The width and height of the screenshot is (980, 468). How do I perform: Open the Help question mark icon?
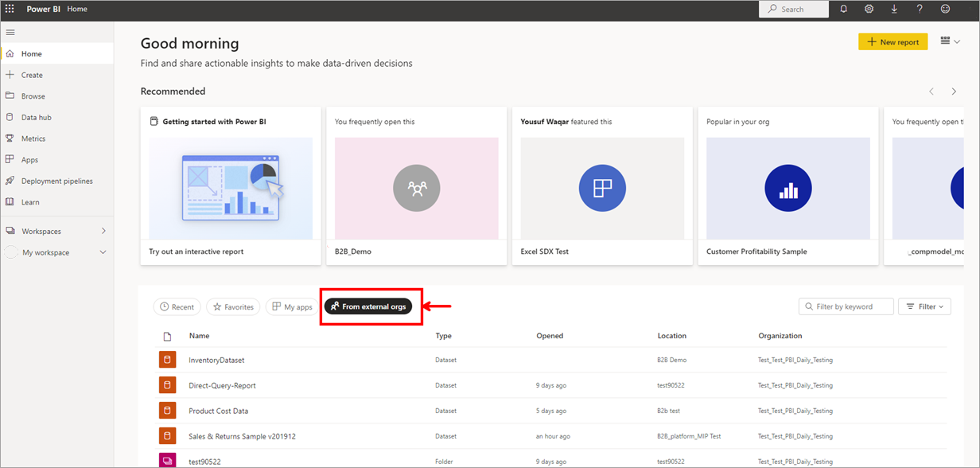920,9
